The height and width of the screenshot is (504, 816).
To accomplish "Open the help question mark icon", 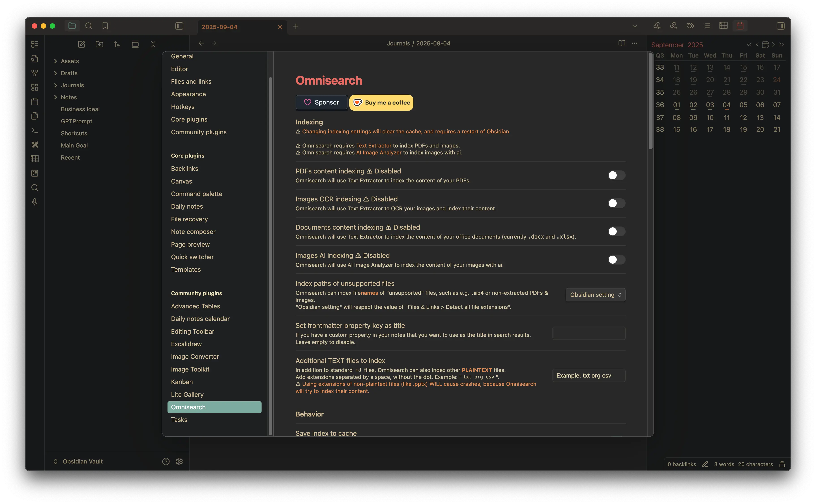I will [166, 461].
